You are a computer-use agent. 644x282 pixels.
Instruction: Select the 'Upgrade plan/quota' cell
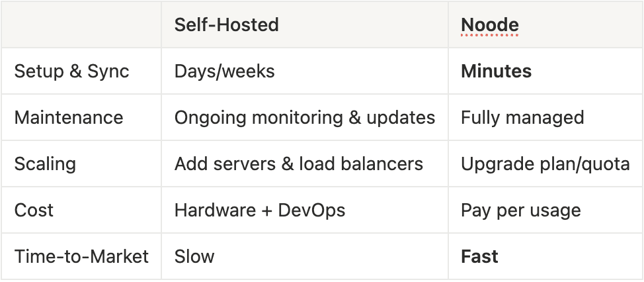tap(545, 164)
